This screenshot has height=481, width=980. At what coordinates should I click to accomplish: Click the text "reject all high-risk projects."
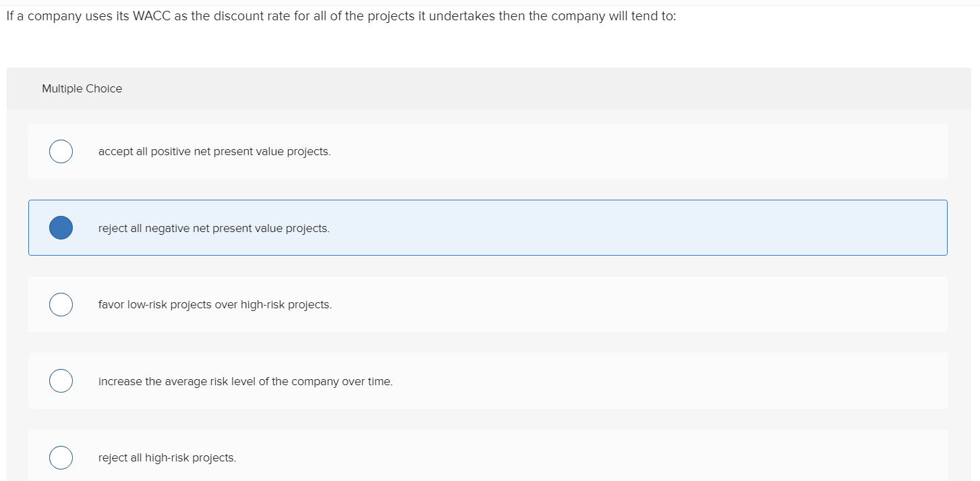[167, 458]
